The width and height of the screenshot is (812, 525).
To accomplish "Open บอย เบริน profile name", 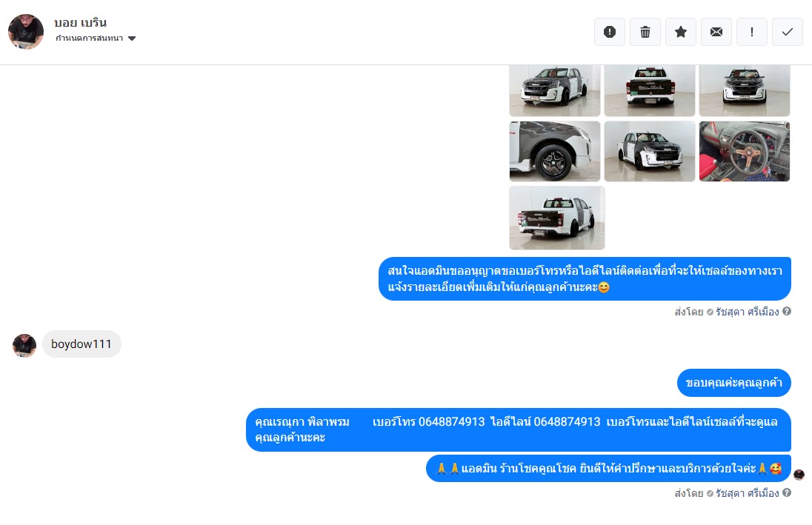I will click(80, 23).
